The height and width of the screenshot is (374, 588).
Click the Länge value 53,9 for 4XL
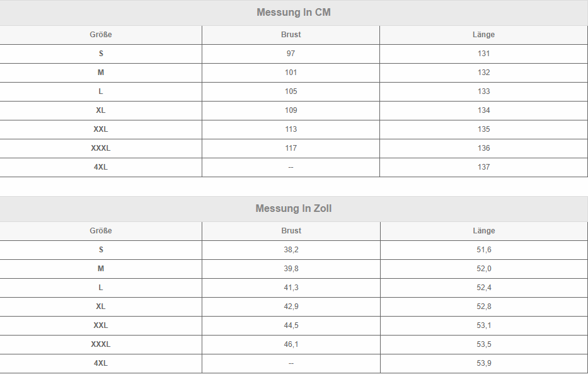[x=484, y=363]
